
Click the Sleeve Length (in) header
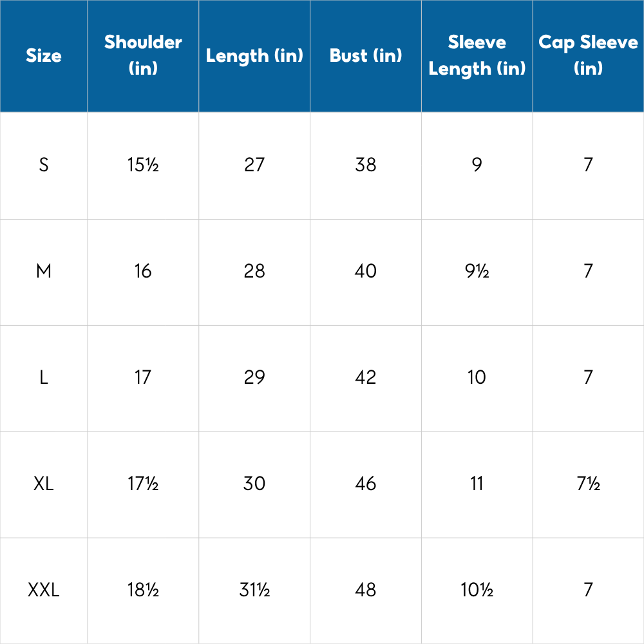477,55
